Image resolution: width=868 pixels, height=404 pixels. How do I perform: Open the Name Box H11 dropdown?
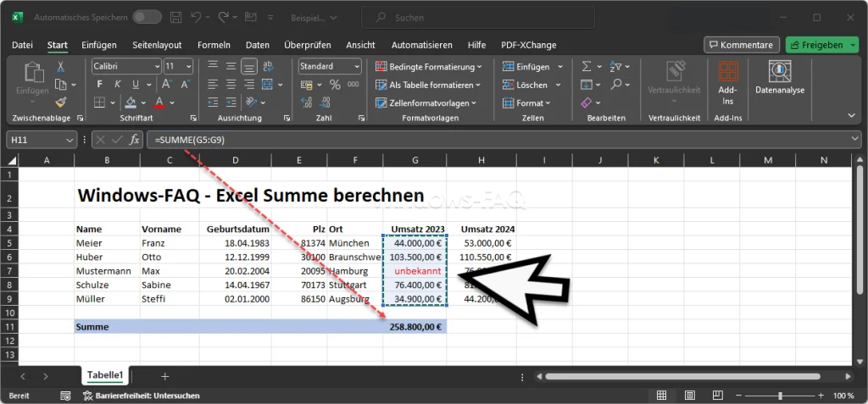[x=70, y=141]
